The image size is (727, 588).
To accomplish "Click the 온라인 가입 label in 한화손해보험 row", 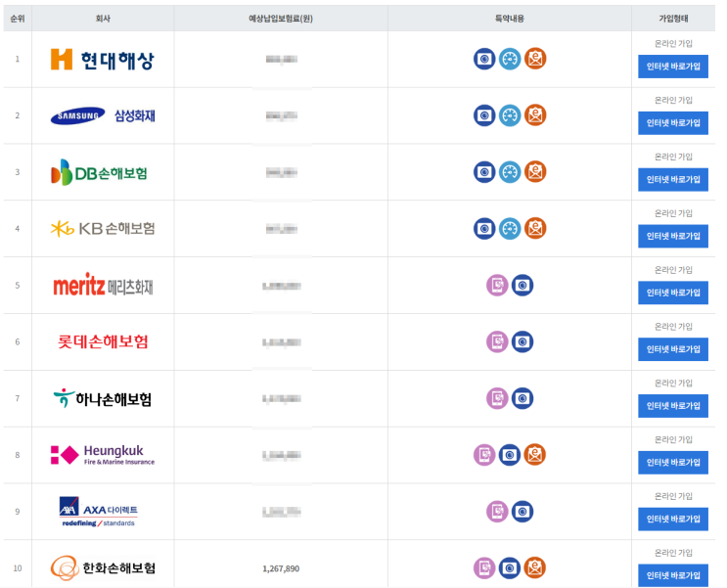I will point(673,553).
